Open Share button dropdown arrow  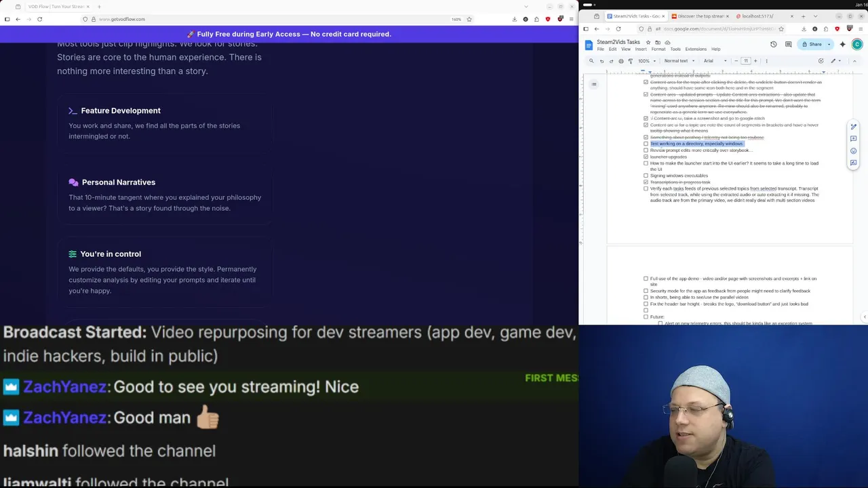click(829, 44)
